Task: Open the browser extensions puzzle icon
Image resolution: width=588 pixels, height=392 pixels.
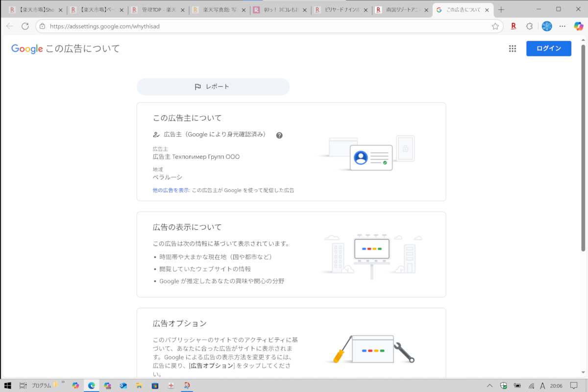Action: [x=529, y=26]
